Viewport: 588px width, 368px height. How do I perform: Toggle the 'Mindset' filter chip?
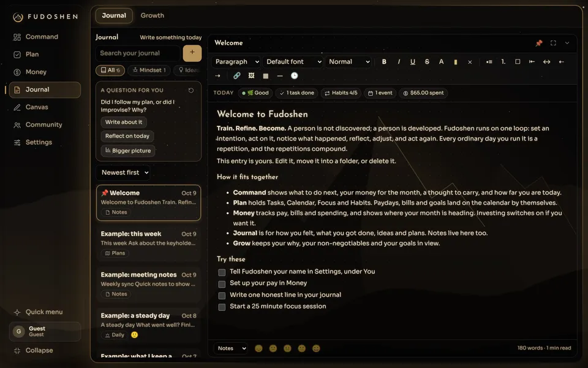pyautogui.click(x=149, y=70)
